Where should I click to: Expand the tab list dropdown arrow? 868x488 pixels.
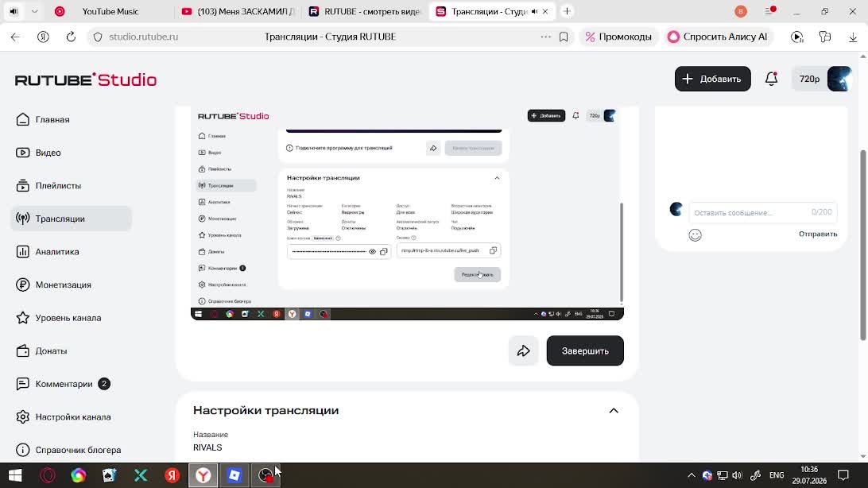[x=34, y=11]
